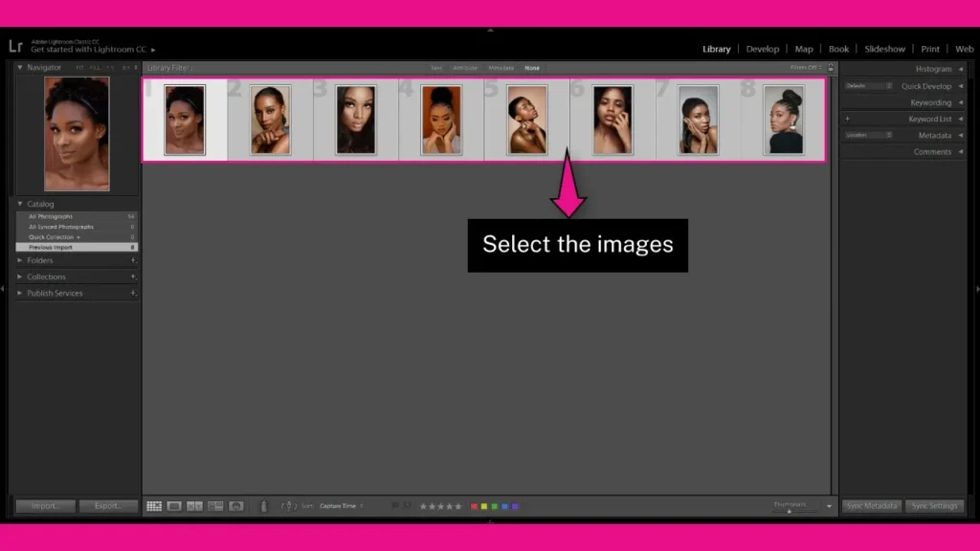Enable the Text library filter

[x=436, y=68]
